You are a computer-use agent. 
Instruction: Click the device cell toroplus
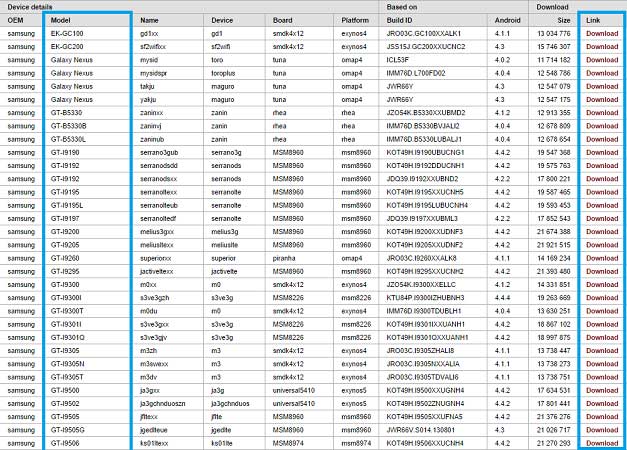(223, 73)
